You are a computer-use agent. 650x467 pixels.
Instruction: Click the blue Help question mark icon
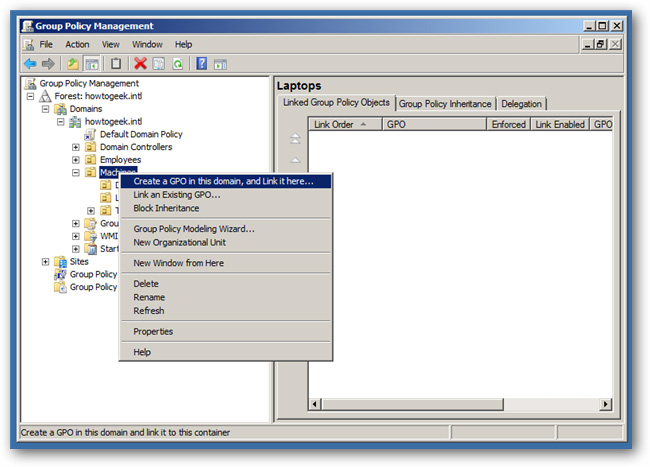point(201,64)
